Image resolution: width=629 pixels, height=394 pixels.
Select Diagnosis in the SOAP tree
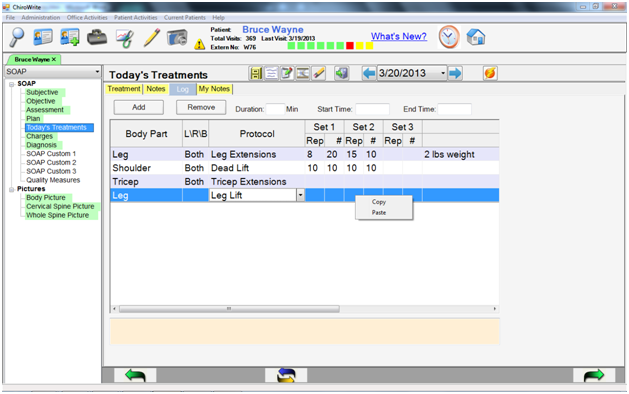[x=41, y=146]
